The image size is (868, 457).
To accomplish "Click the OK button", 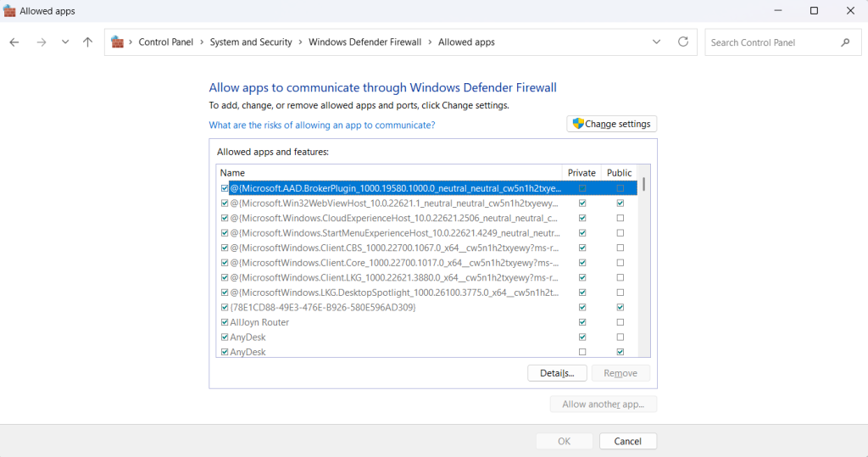I will [x=564, y=442].
